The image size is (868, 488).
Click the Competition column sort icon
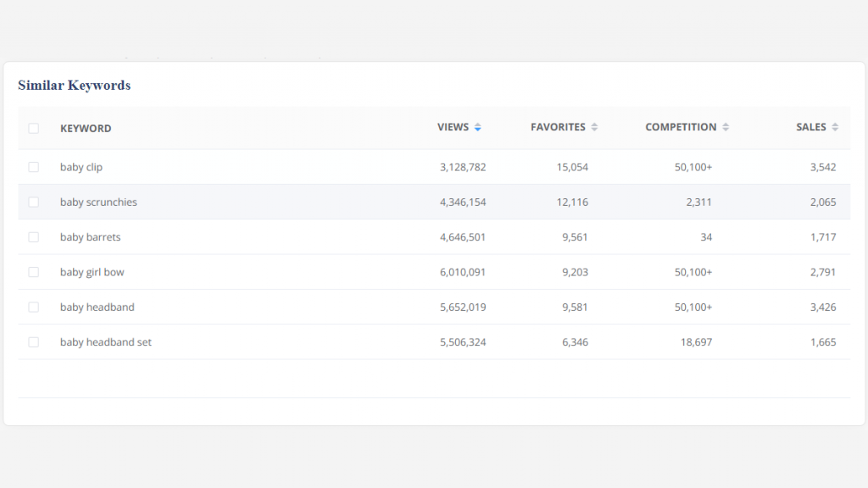click(x=726, y=127)
